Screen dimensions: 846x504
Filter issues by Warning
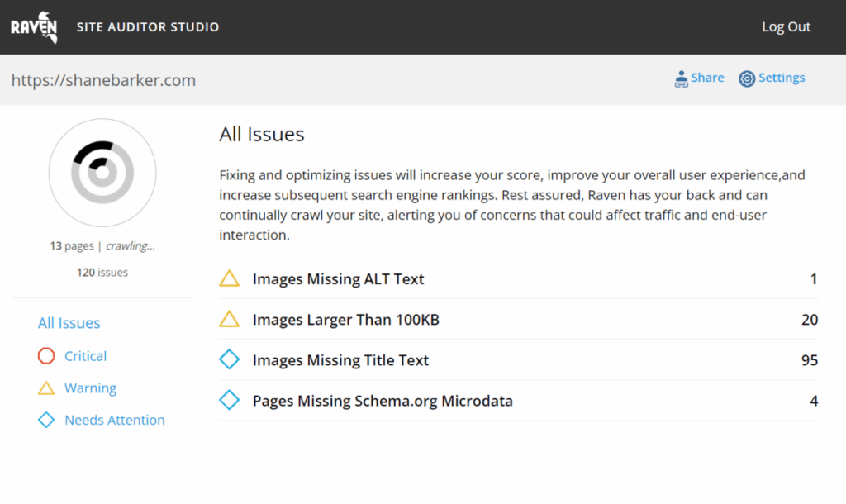point(90,388)
